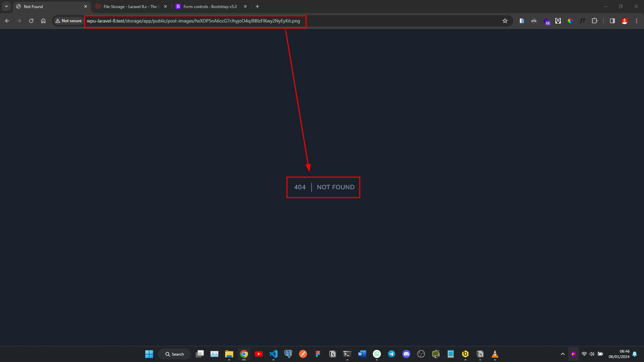Screen dimensions: 644x362
Task: Switch to Form controls Bootstrap tab
Action: [210, 7]
